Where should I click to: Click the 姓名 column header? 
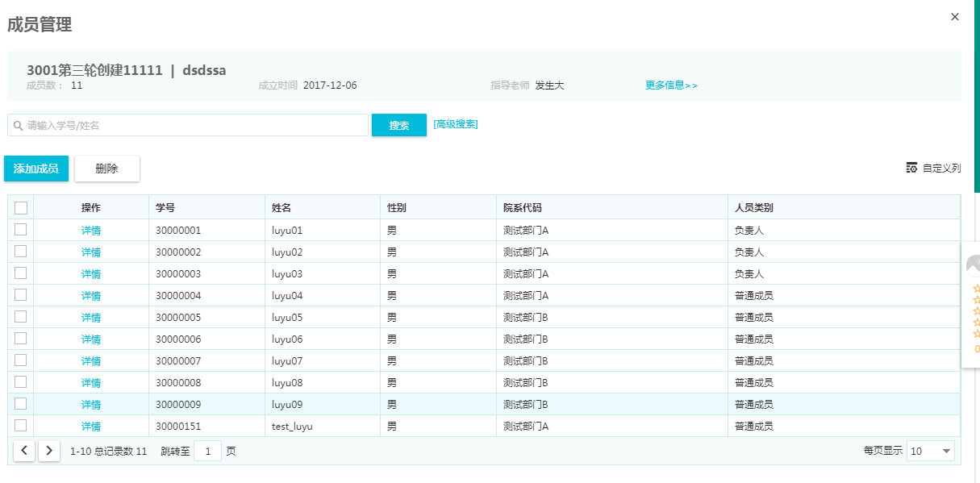pos(323,207)
